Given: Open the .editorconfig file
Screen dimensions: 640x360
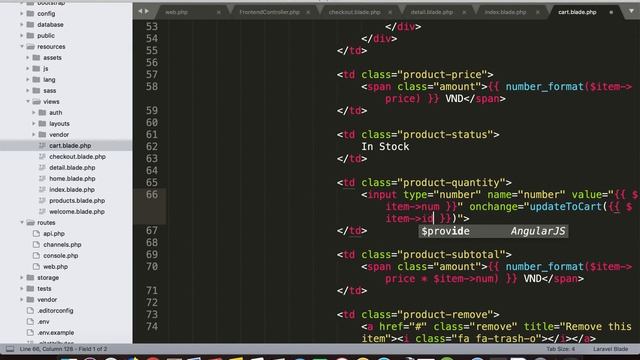Looking at the screenshot, I should (x=56, y=311).
